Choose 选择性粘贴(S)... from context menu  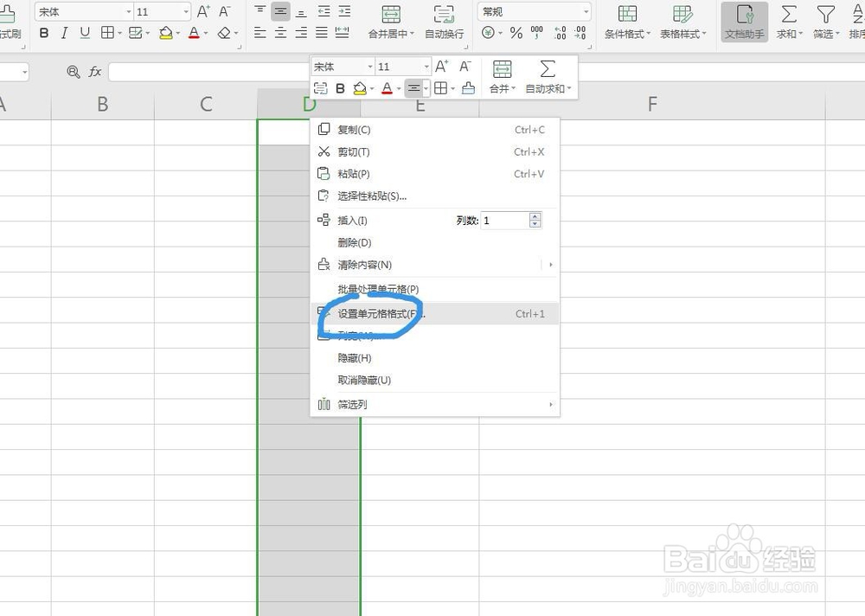[435, 196]
